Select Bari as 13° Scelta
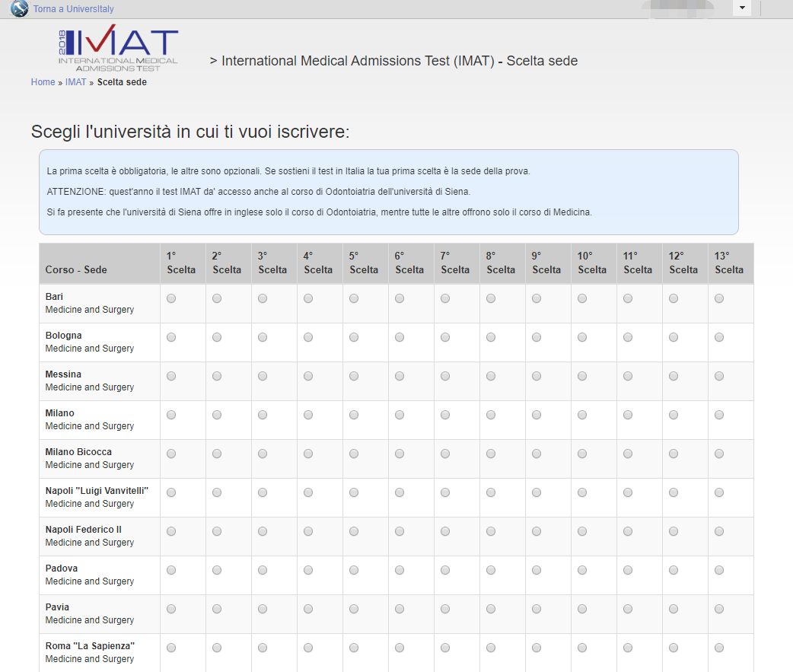 click(719, 299)
